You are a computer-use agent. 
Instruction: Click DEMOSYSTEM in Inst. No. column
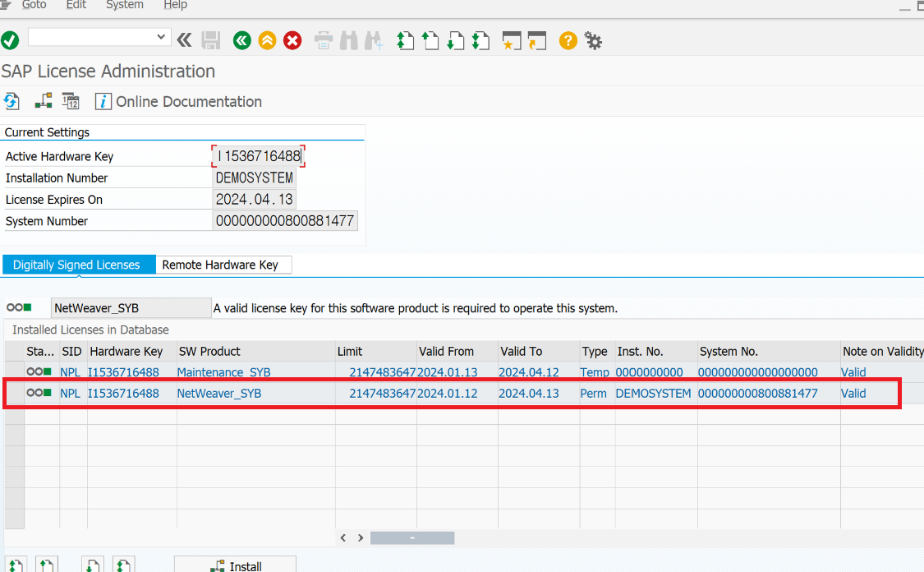[653, 394]
